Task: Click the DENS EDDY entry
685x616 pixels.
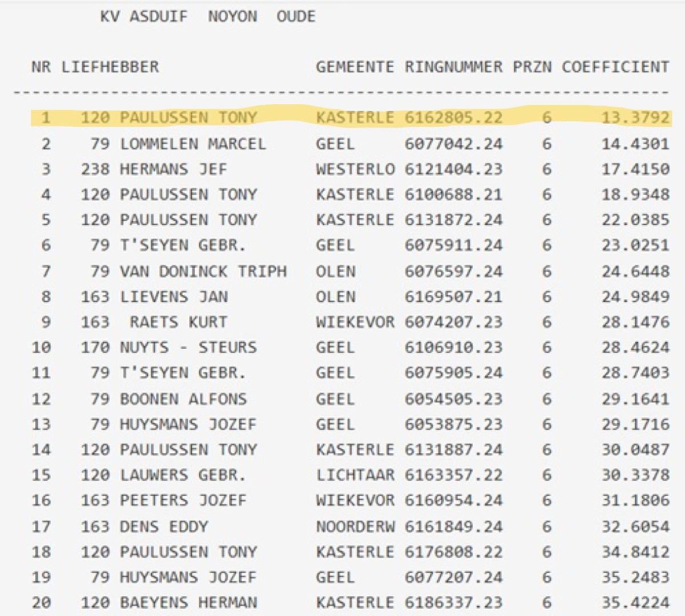Action: 164,526
